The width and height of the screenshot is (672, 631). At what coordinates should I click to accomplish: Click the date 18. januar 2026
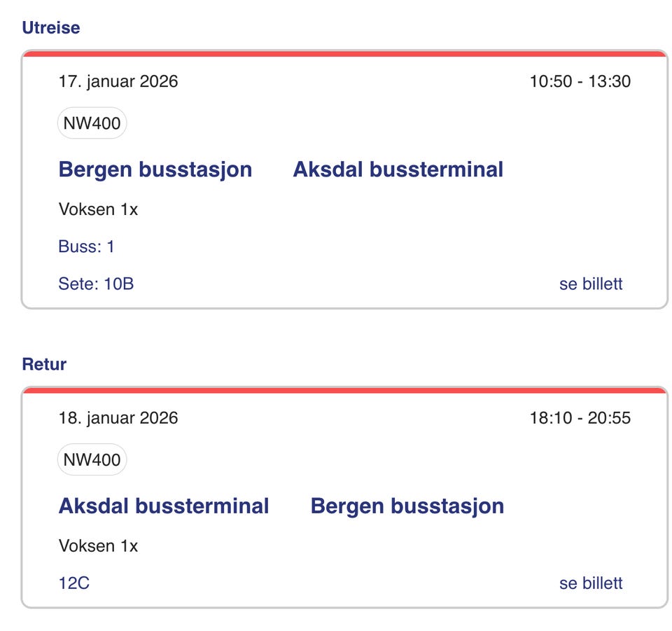(118, 418)
